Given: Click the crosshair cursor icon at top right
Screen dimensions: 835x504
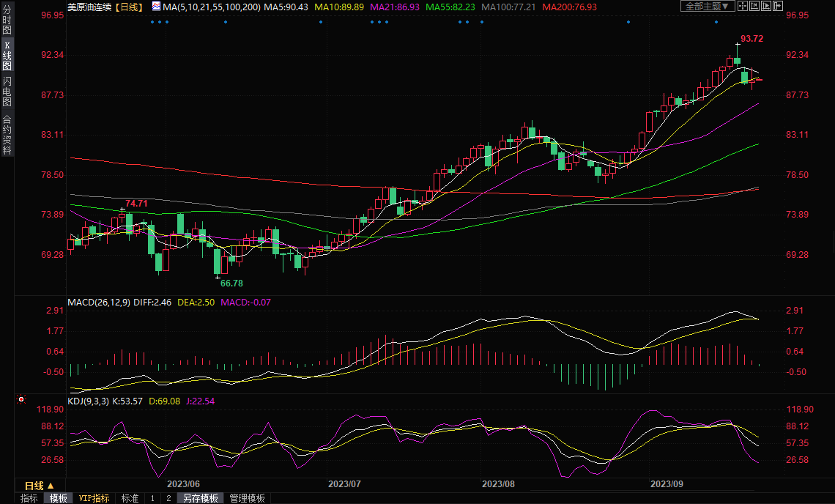Looking at the screenshot, I should [742, 6].
